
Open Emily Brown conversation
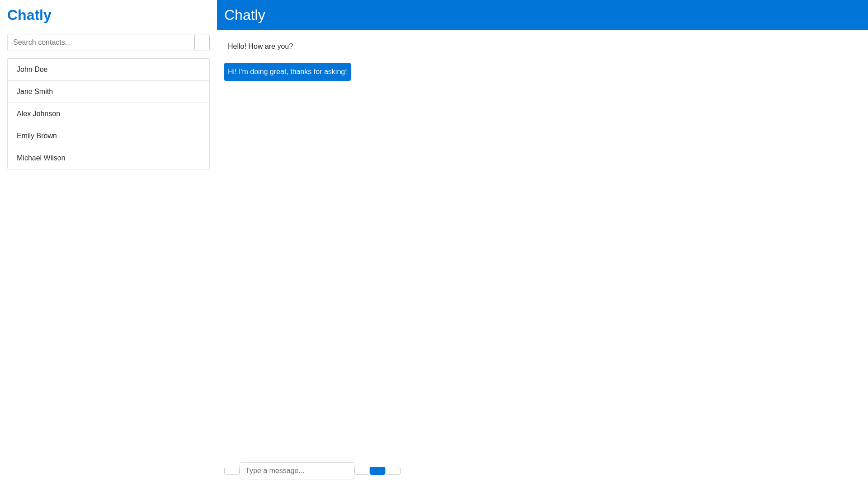pos(108,136)
